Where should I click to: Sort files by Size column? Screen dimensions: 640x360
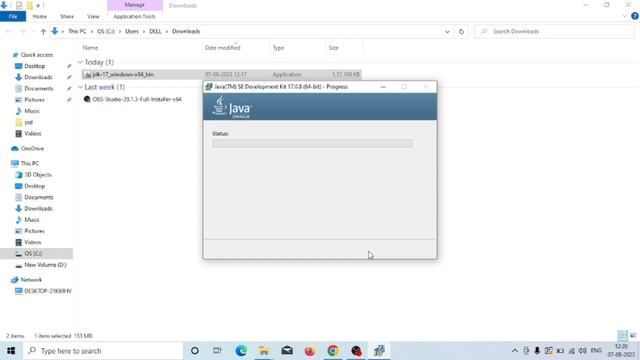pos(333,48)
